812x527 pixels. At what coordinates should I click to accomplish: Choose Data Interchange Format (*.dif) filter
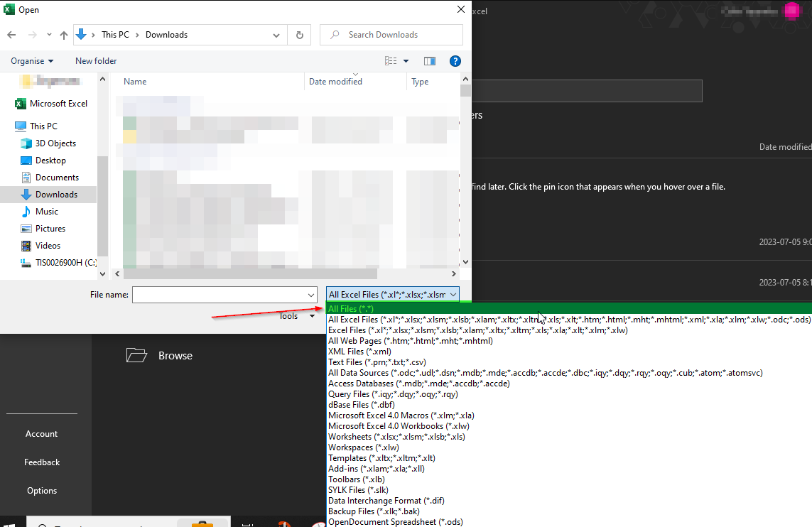click(x=569, y=501)
